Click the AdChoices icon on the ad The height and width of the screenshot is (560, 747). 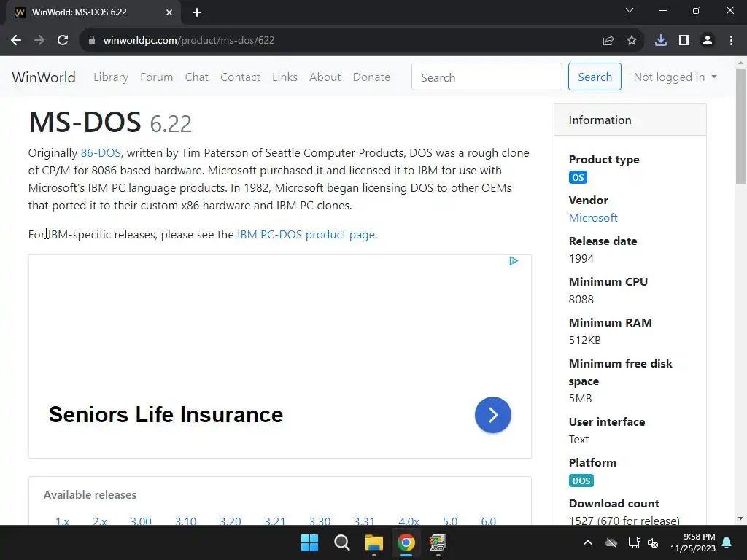click(x=513, y=261)
